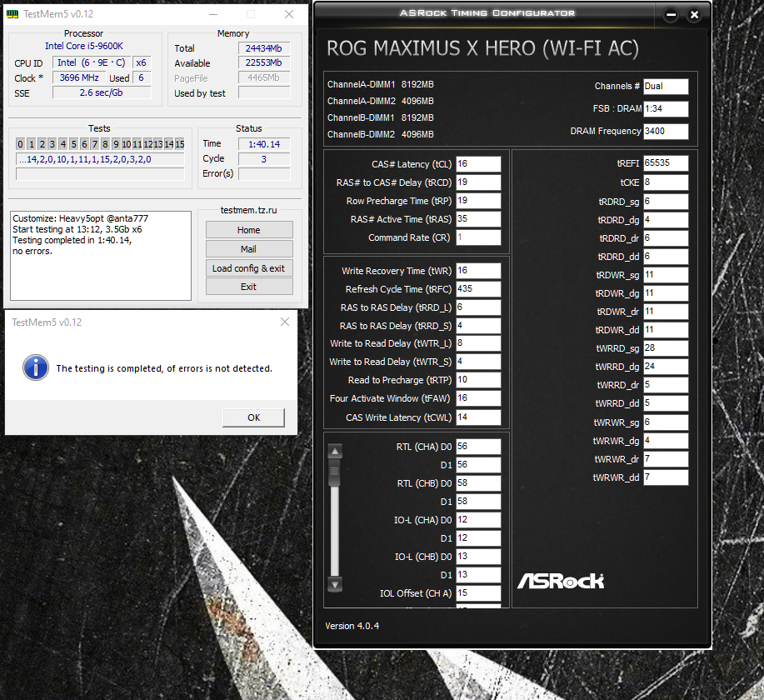Click the tWRRD_dg field showing 24

pos(666,367)
